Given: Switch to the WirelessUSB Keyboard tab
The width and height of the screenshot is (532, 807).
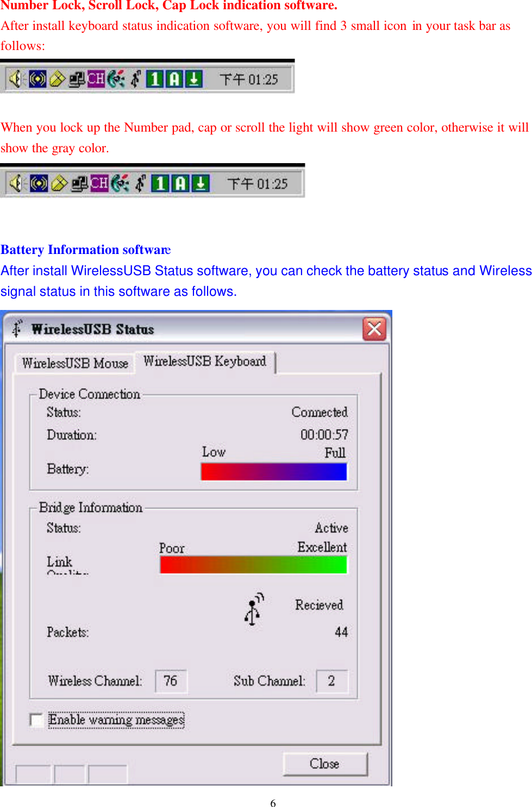Looking at the screenshot, I should coord(204,362).
